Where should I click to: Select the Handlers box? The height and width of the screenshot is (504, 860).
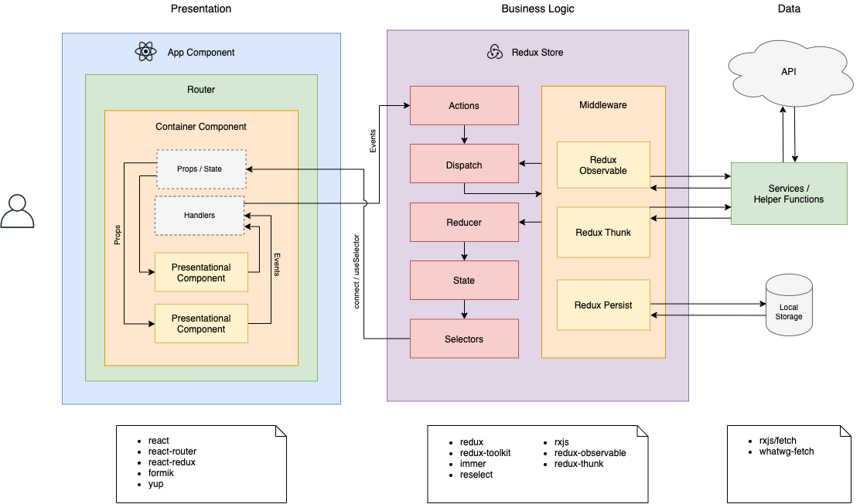pos(200,216)
